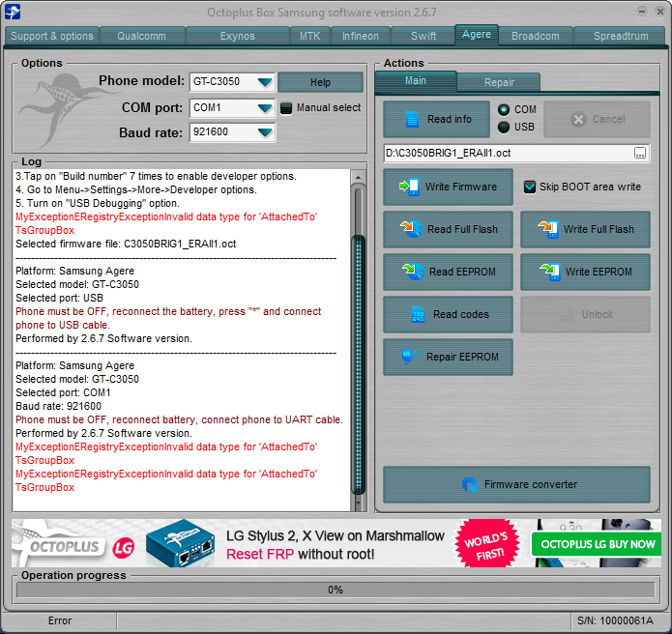
Task: Open the Firmware converter
Action: click(x=517, y=484)
